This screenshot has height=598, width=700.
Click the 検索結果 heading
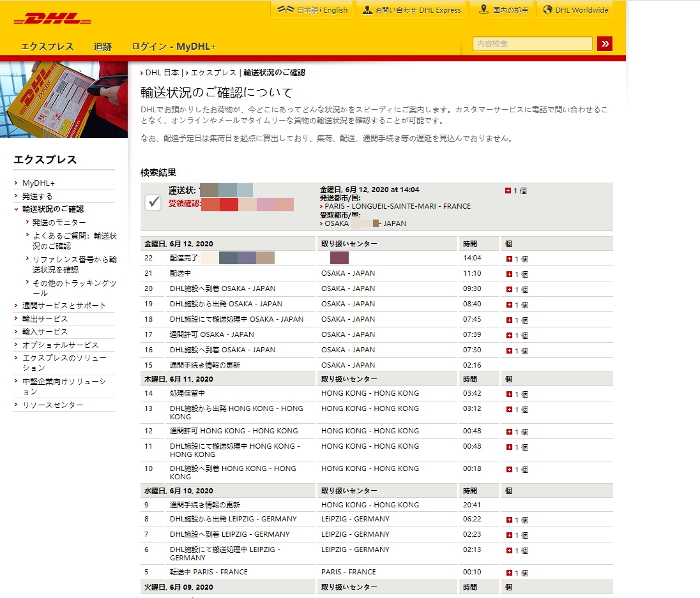tap(158, 172)
